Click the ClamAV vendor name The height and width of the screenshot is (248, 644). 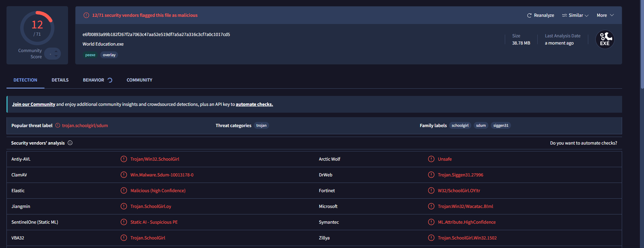click(19, 175)
